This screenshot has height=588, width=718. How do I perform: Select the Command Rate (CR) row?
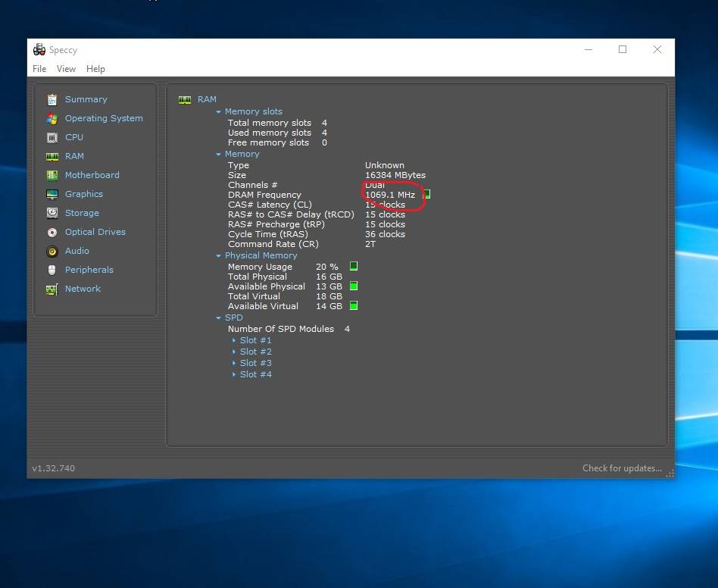(x=301, y=244)
